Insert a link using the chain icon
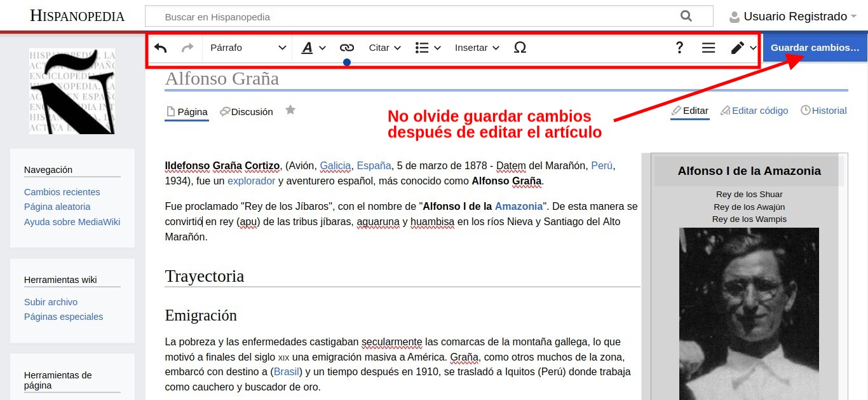868x400 pixels. [347, 47]
